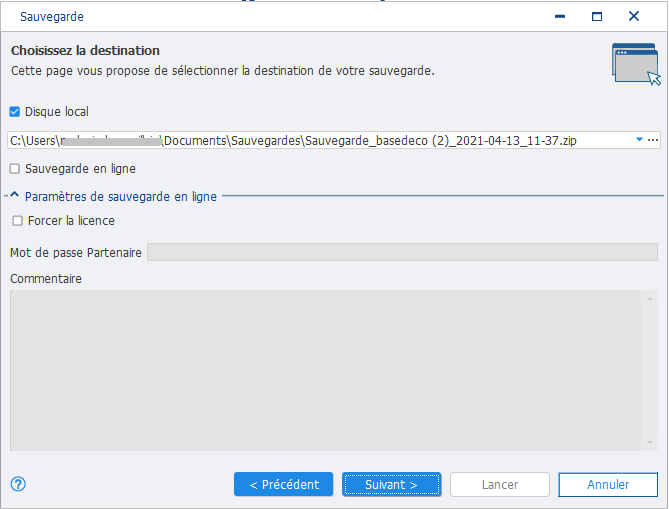The height and width of the screenshot is (509, 669).
Task: Click the window wizard icon in header
Action: pyautogui.click(x=636, y=64)
